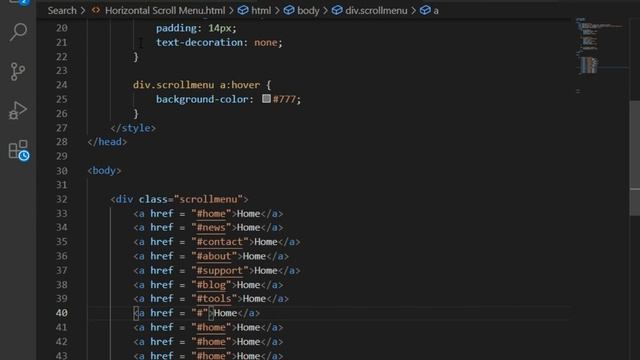Click the HTML file icon in breadcrumb

click(x=96, y=10)
